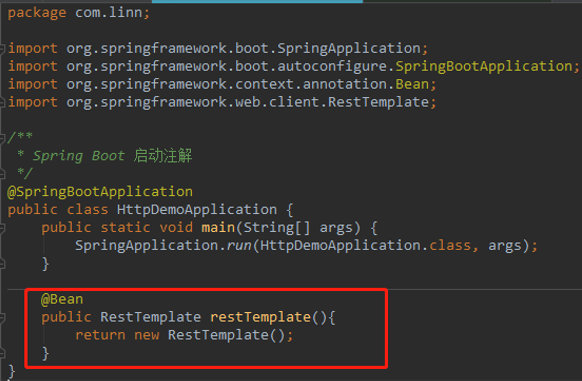Click the 'main' method name

[218, 228]
